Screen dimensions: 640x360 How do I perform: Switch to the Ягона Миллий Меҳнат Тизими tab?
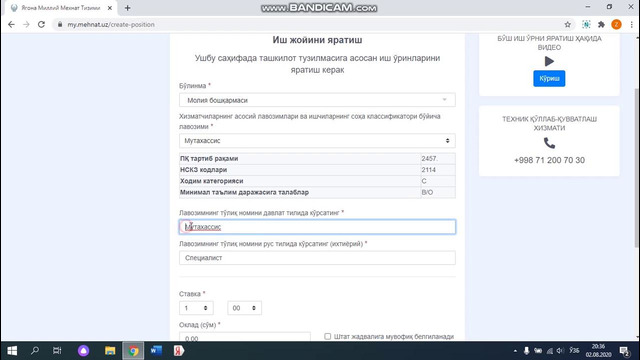[60, 8]
